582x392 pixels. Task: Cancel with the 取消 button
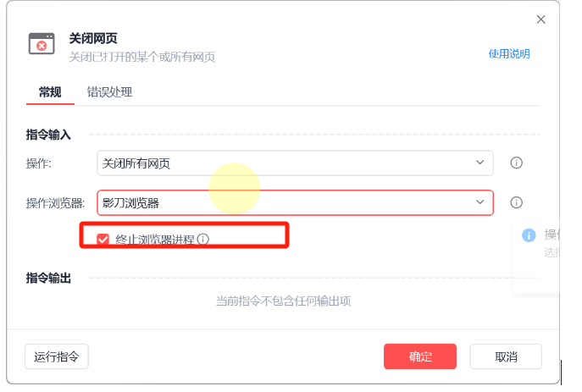[x=506, y=356]
